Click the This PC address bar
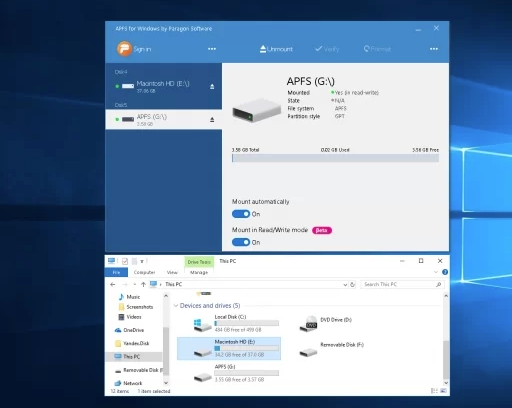 [247, 284]
